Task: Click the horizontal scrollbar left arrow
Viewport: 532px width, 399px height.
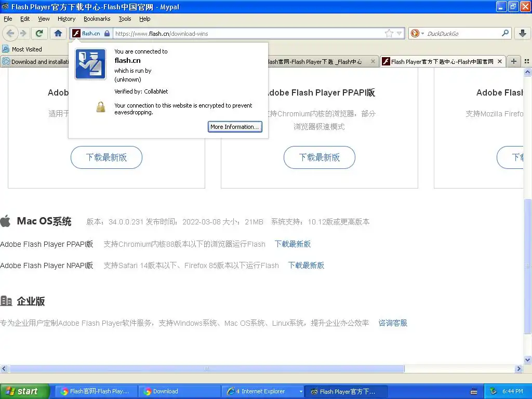Action: click(x=4, y=369)
